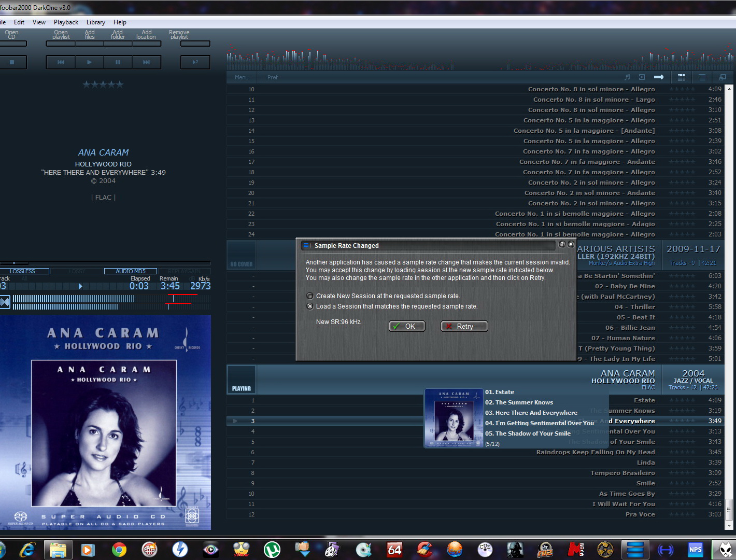The image size is (736, 560).
Task: Open uTorrent from the taskbar
Action: tap(272, 550)
